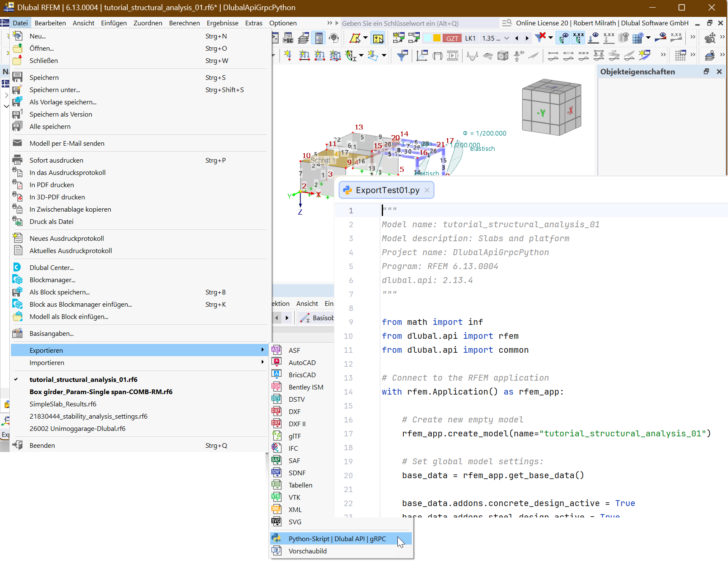The image size is (728, 561).
Task: Open the delete filter dropdown arrow
Action: point(550,38)
